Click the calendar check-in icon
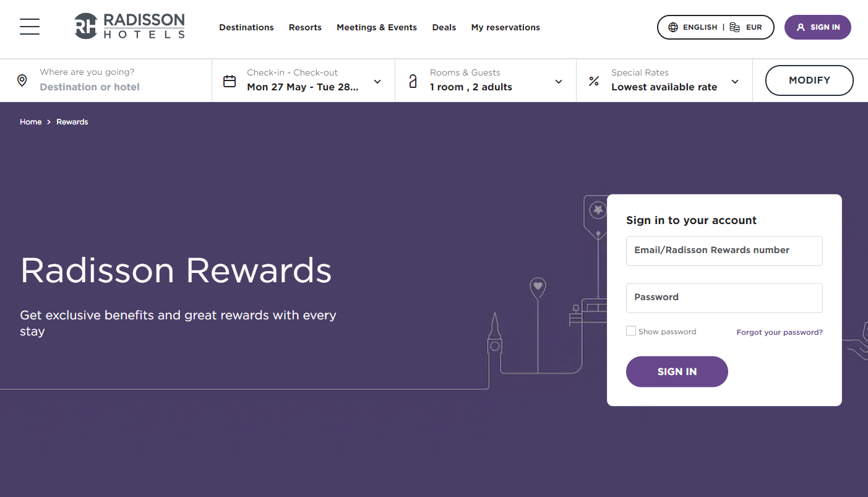This screenshot has width=868, height=497. pos(230,80)
